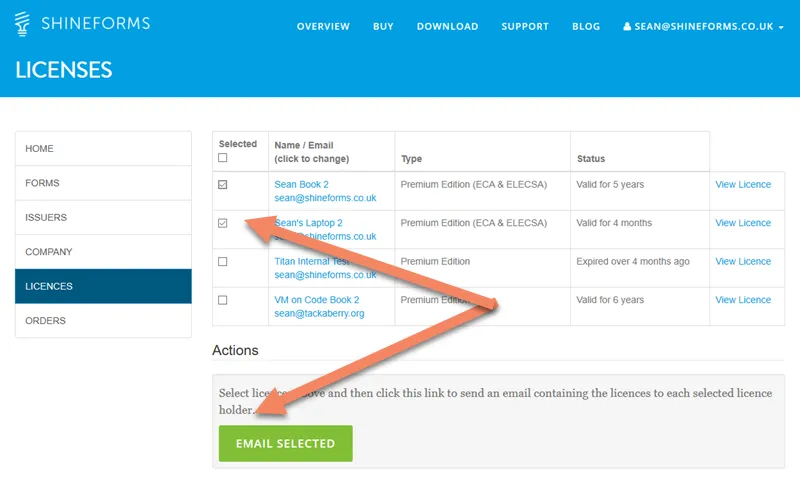This screenshot has height=482, width=800.
Task: View Licence for the Valid for 4 months row
Action: 743,223
